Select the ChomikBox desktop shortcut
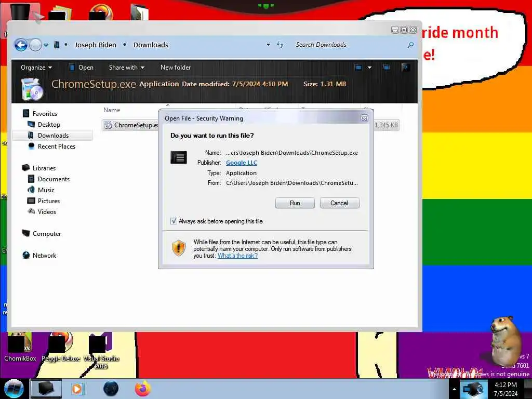The image size is (532, 399). [x=20, y=347]
